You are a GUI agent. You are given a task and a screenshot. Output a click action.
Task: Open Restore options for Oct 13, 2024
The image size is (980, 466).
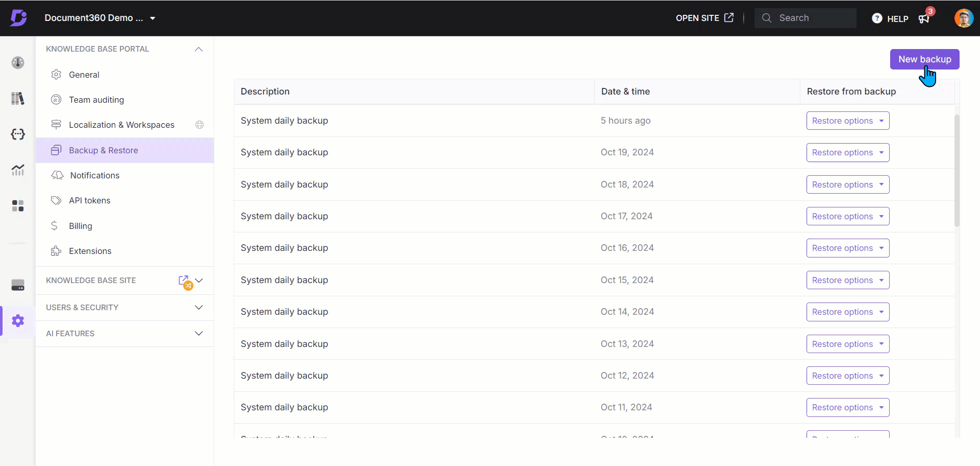pyautogui.click(x=848, y=344)
